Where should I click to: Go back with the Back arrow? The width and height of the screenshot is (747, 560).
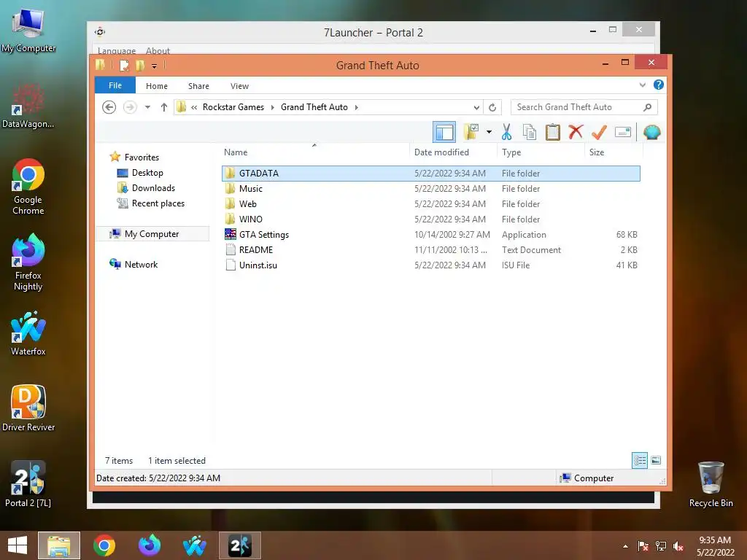coord(109,107)
